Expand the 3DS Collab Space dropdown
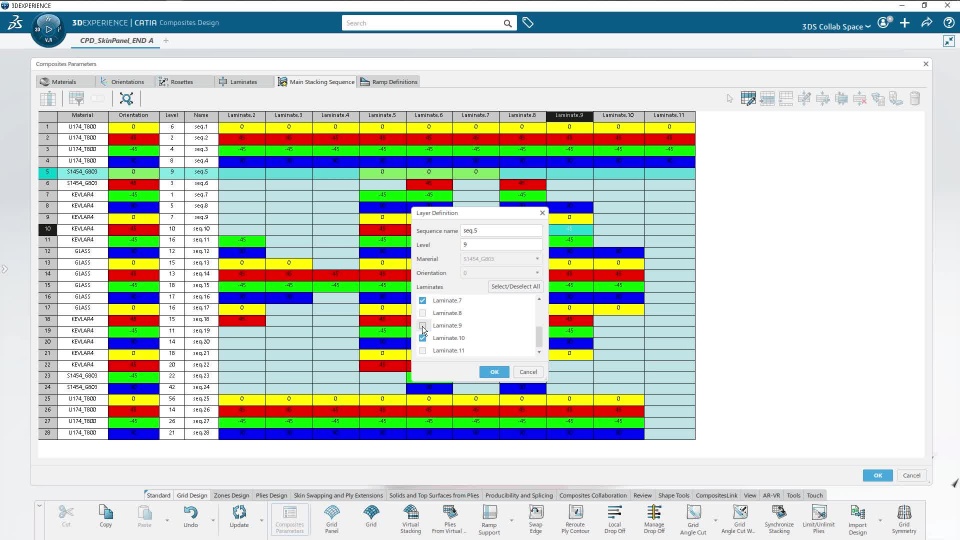Viewport: 960px width, 540px height. click(836, 26)
